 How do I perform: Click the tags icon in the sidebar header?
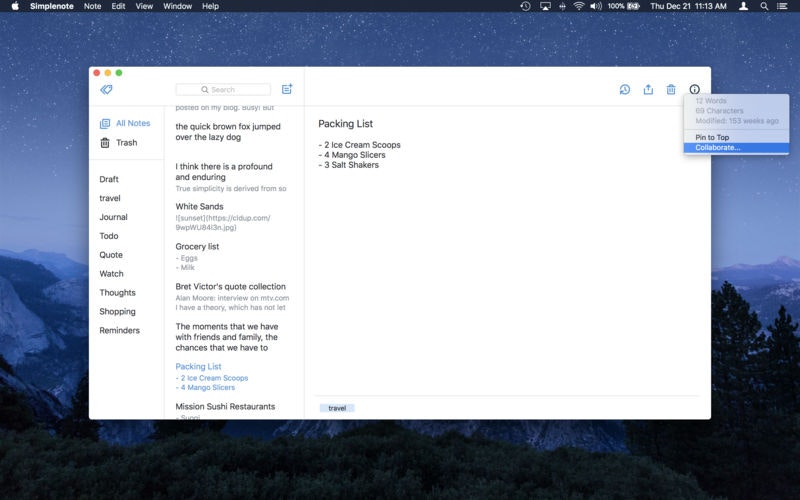[106, 90]
